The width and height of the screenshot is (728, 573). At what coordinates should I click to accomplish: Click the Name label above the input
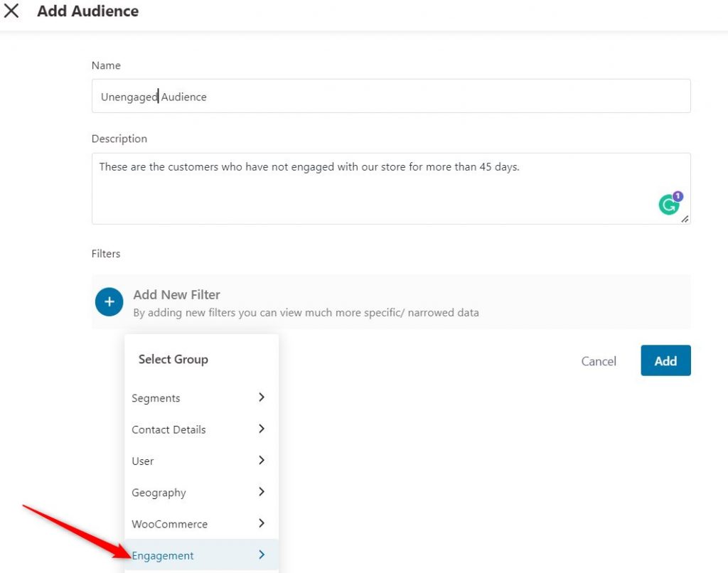tap(106, 65)
